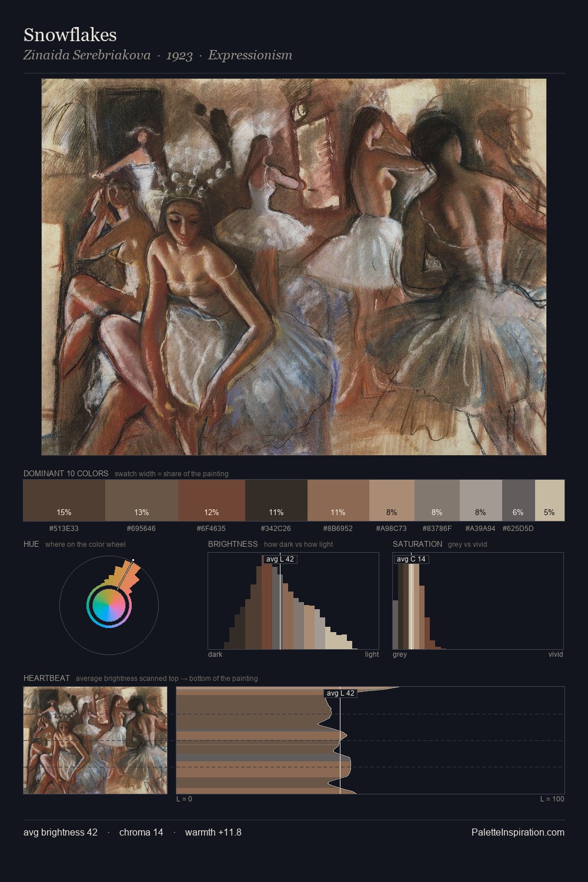Click the avg L 42 brightness histogram label

280,559
